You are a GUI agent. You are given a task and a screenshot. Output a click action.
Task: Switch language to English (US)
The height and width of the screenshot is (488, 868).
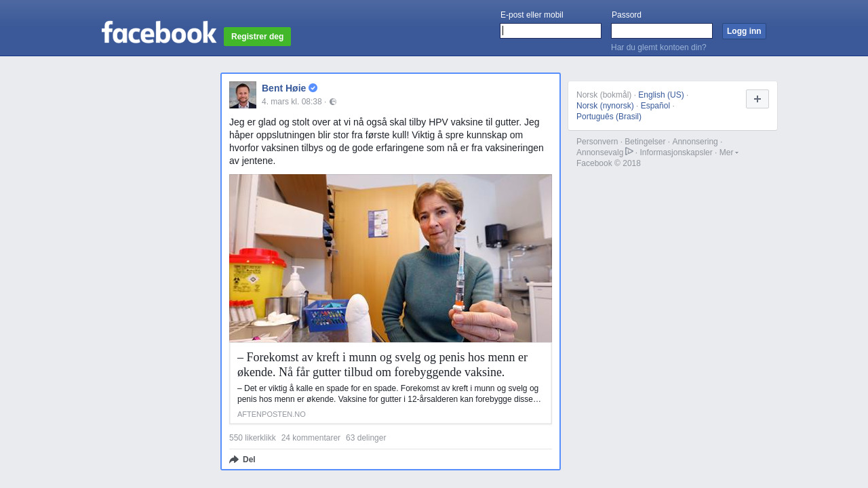(661, 95)
